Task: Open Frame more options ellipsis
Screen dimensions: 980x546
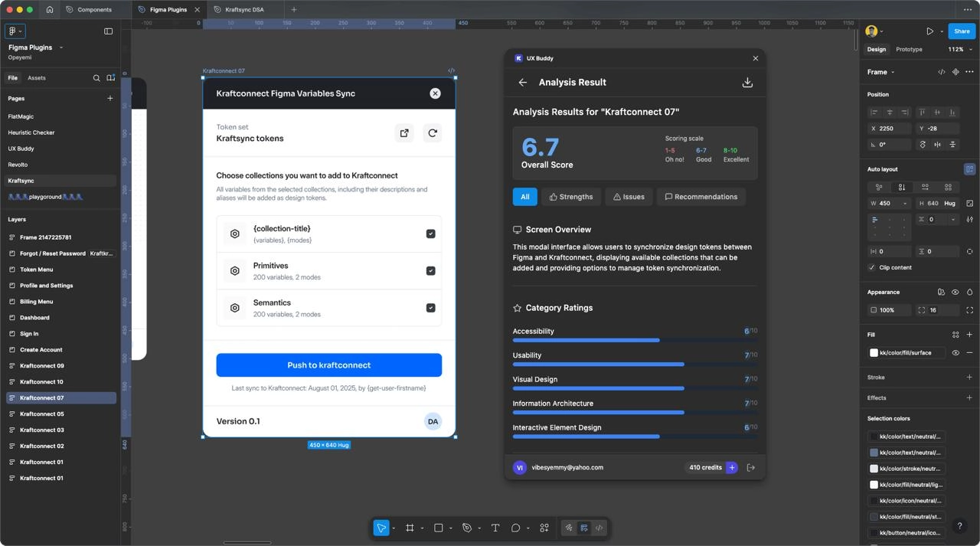Action: (x=969, y=72)
